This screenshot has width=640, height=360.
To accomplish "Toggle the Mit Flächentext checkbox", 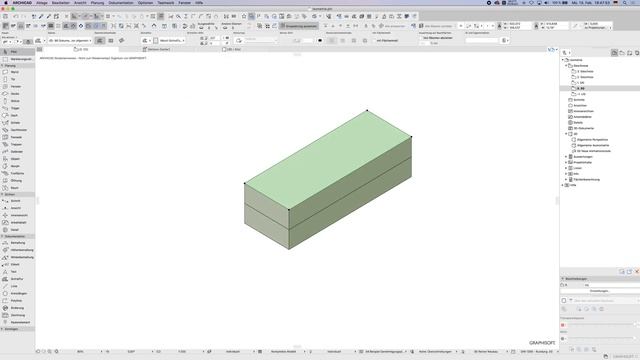I will 374,40.
